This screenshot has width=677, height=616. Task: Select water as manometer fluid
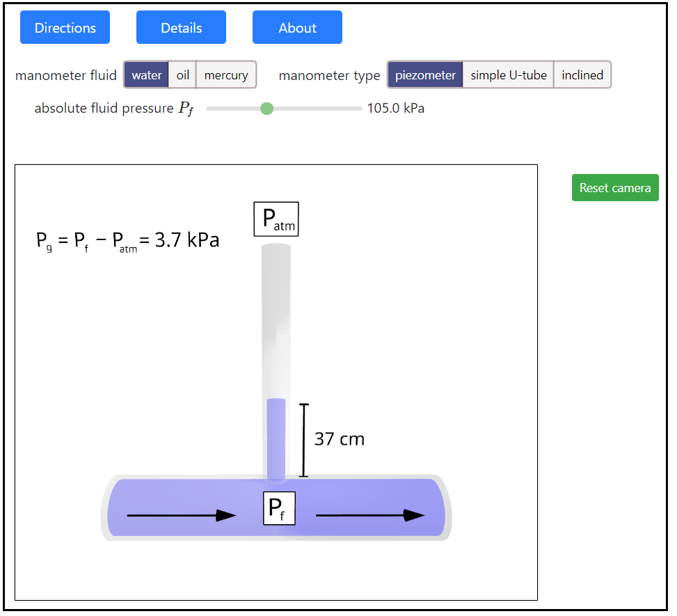tap(147, 75)
